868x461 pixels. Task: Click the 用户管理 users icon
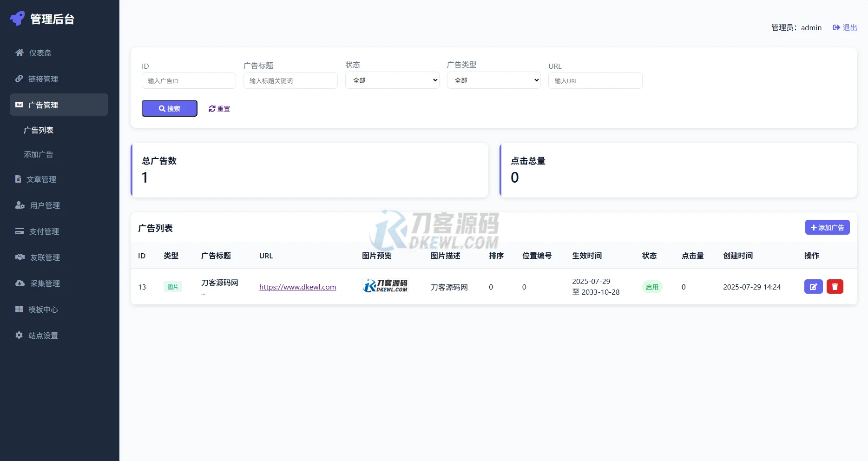[x=19, y=205]
